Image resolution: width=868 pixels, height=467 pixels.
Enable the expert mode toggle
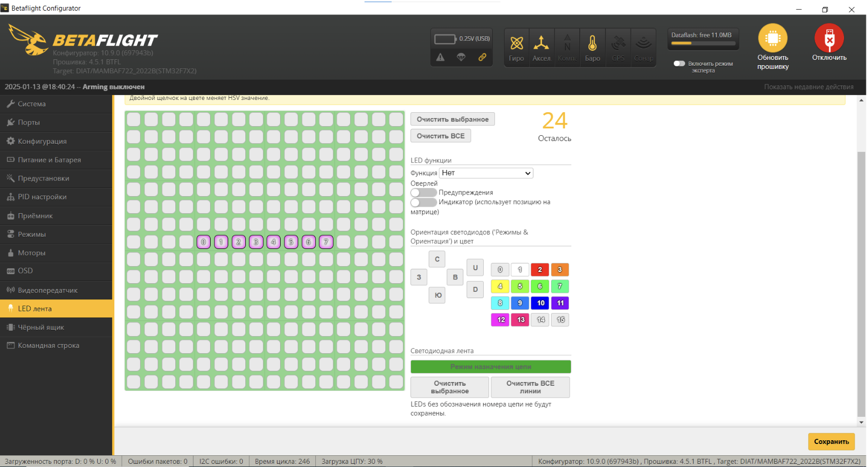[x=679, y=64]
